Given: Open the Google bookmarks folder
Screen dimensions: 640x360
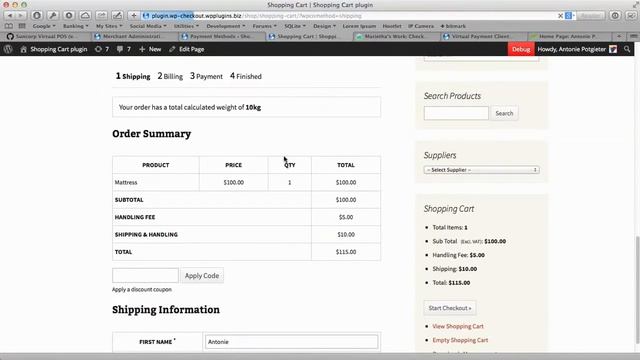Looking at the screenshot, I should coord(44,26).
